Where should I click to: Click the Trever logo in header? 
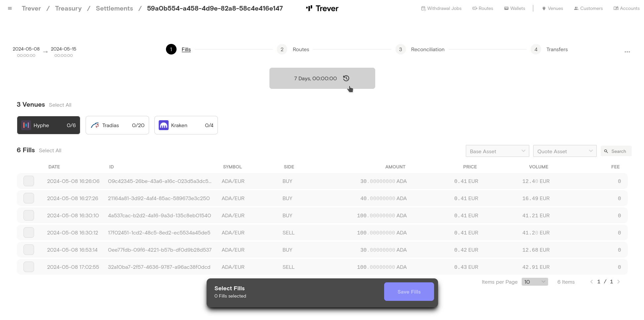click(x=322, y=9)
